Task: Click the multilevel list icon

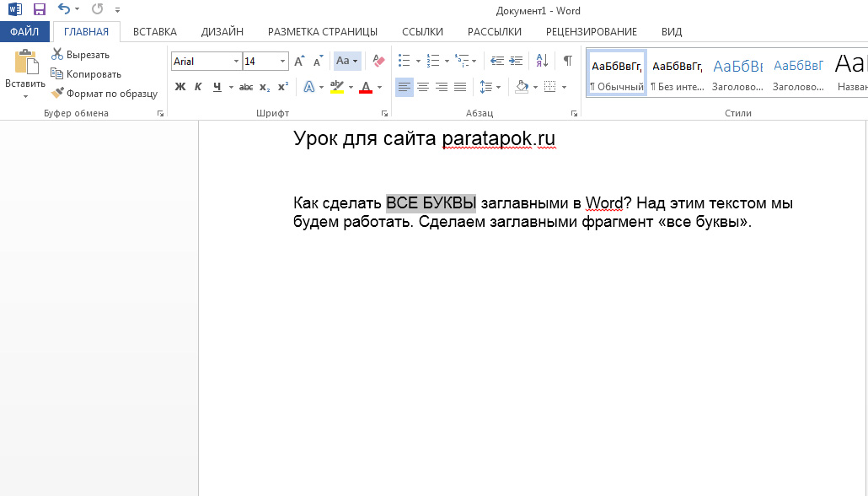Action: 462,61
